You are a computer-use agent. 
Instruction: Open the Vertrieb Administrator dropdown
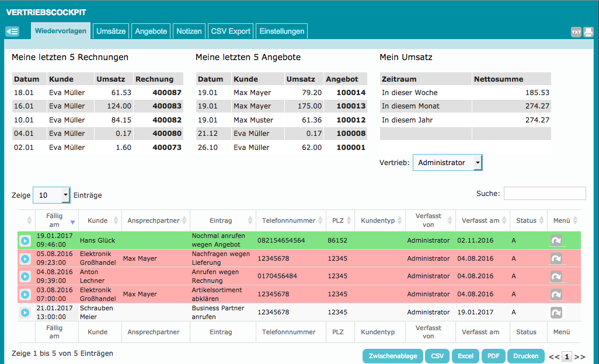pyautogui.click(x=447, y=163)
